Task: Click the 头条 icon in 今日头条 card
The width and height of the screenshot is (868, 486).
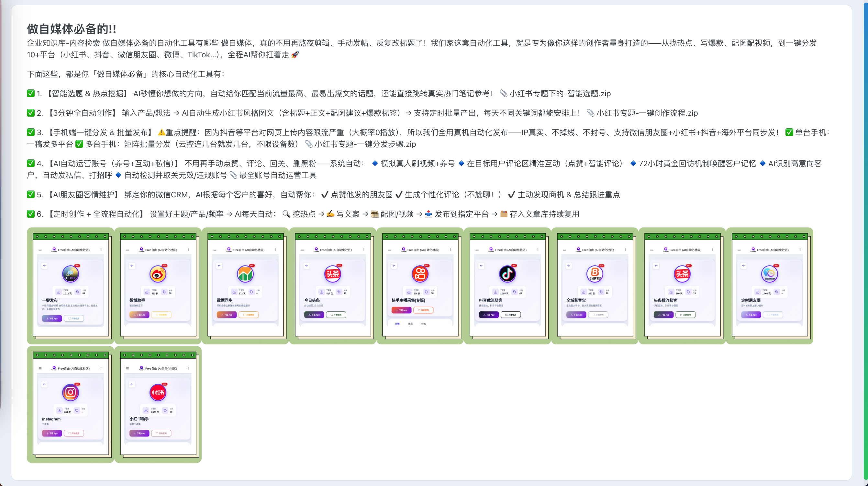Action: (332, 274)
